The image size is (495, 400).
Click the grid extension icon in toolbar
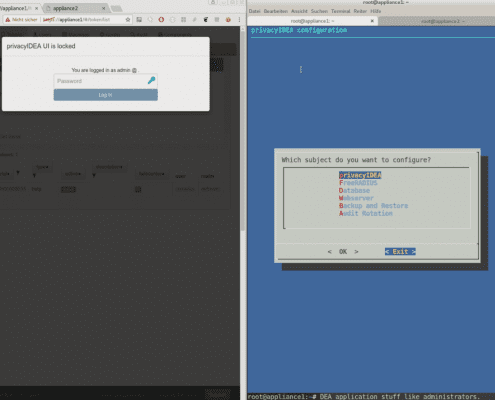[183, 20]
